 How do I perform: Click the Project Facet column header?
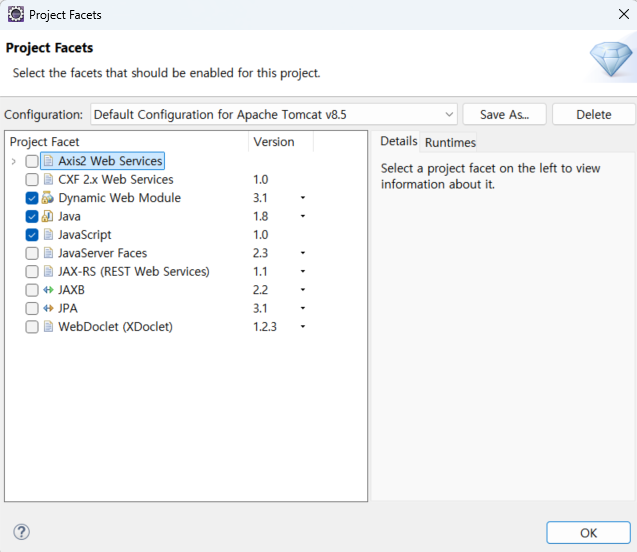[127, 142]
